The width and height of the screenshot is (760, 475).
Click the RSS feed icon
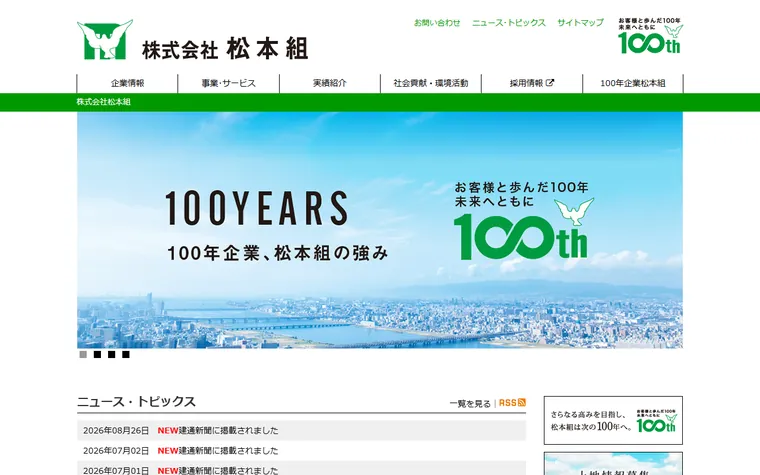click(x=522, y=402)
